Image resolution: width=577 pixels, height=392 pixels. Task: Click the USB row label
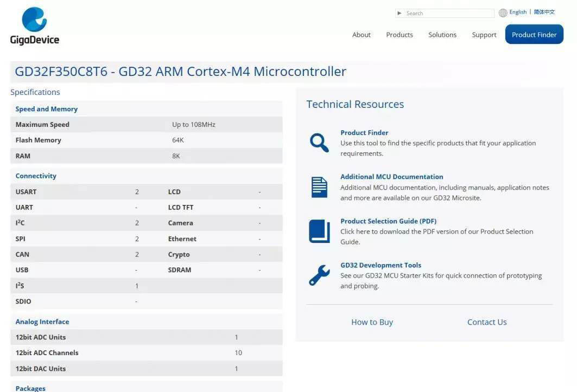tap(22, 270)
